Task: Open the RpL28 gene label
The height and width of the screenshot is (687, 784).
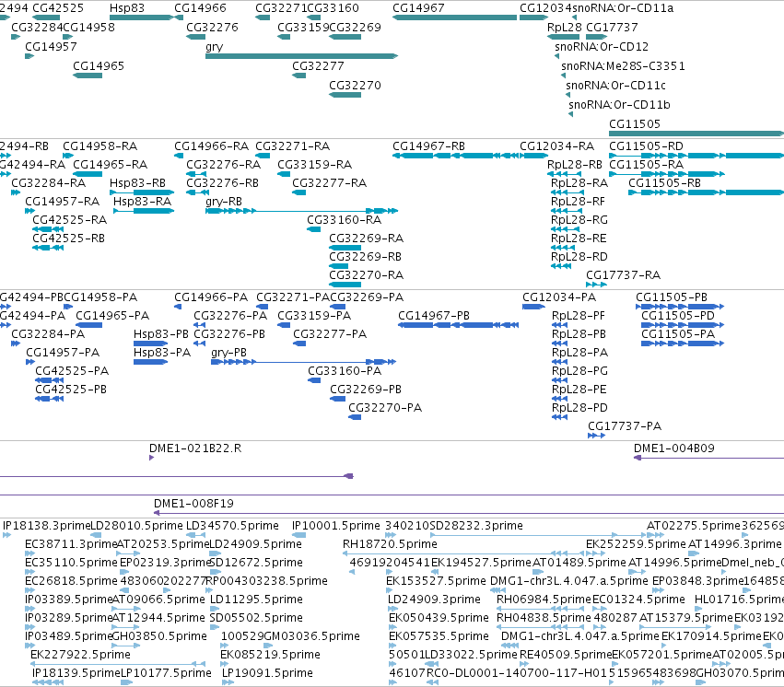Action: coord(565,28)
